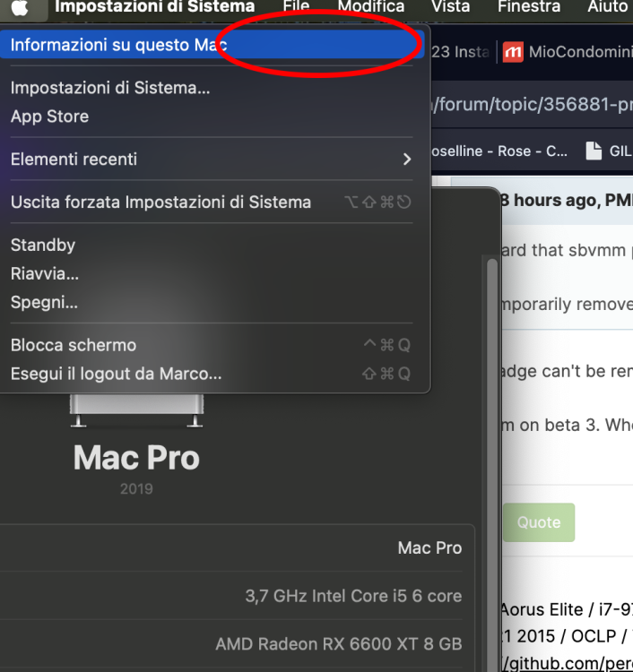Click the Mac Pro tower image
The width and height of the screenshot is (633, 672).
click(136, 410)
